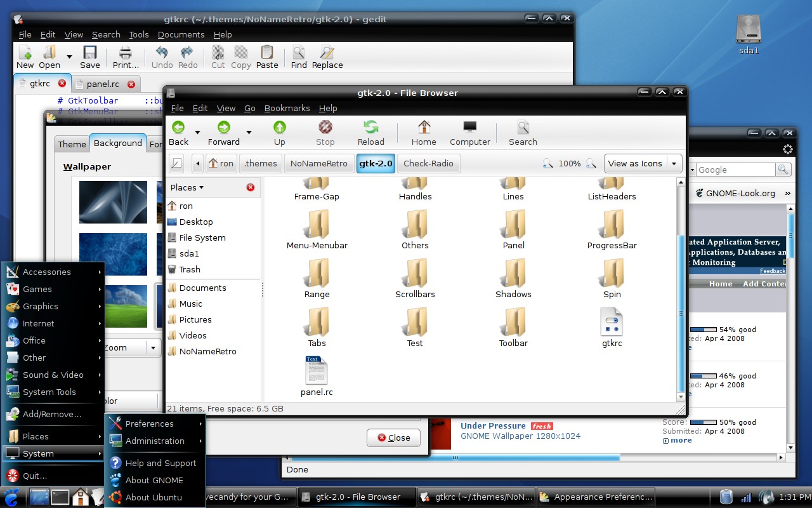Open the Go menu in File Browser

tap(250, 108)
